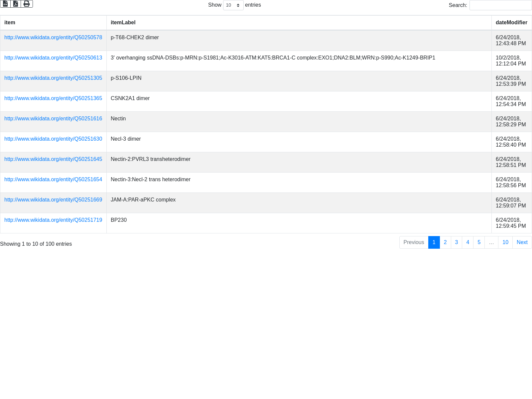Select date 6/24/2018, 12:58:51 PM
This screenshot has width=532, height=399.
pyautogui.click(x=511, y=162)
